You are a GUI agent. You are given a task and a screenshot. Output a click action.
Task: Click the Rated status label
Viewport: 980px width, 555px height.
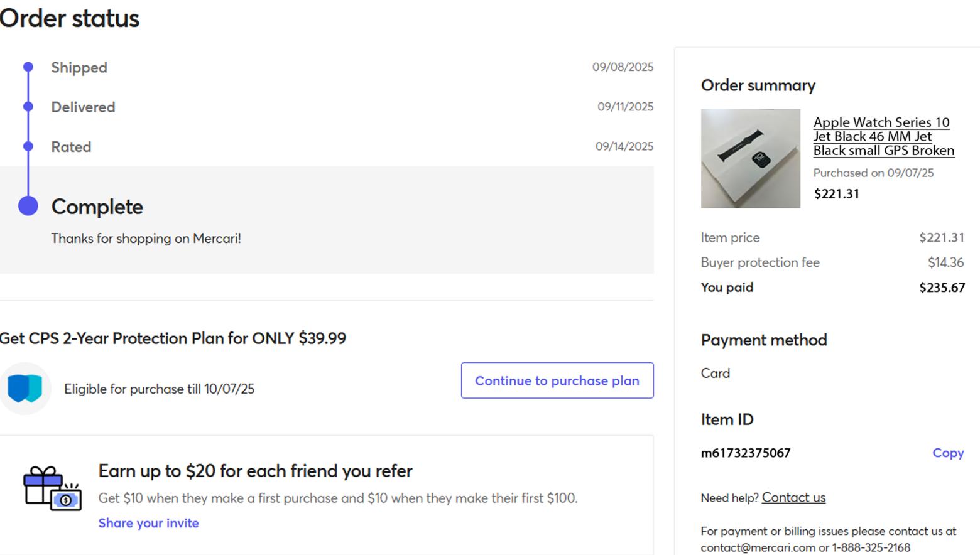point(71,147)
